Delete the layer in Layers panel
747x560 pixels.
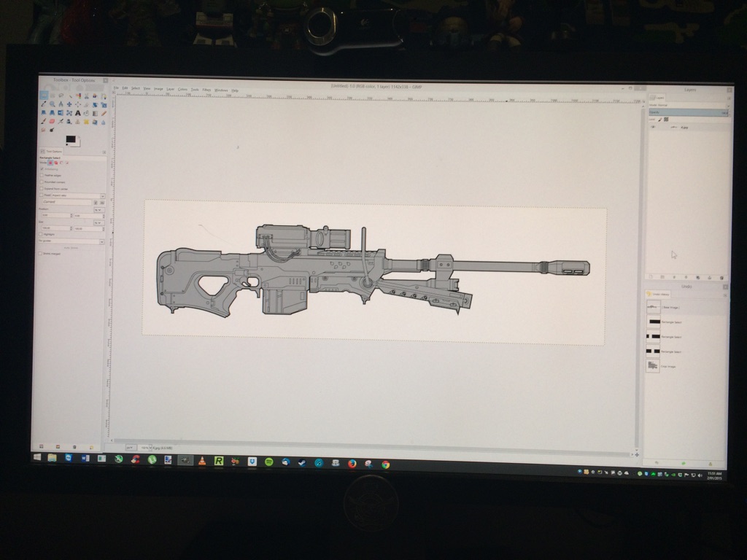[x=721, y=278]
